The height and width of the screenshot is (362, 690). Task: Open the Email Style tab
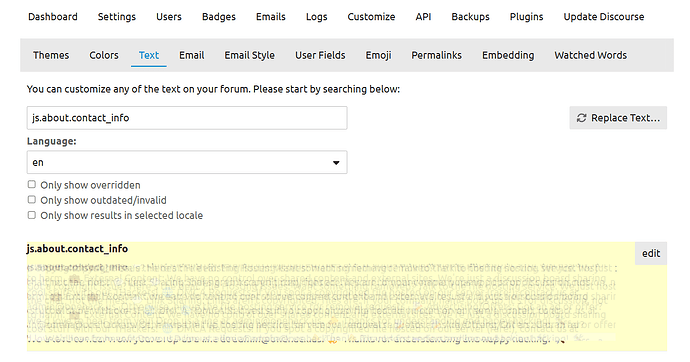[250, 55]
